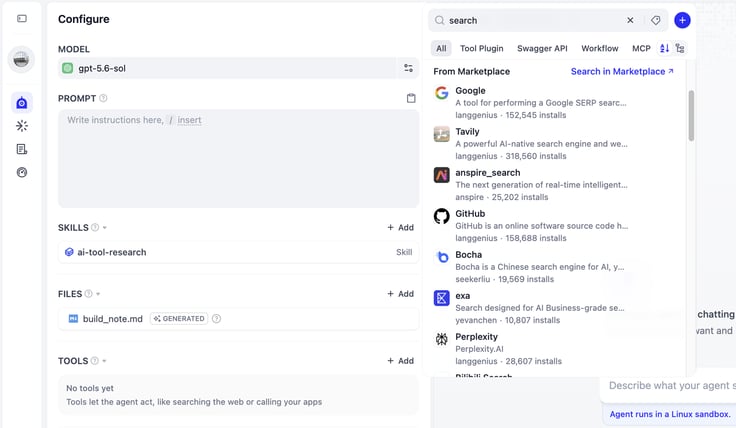The width and height of the screenshot is (736, 428).
Task: Select the All tools tab
Action: [441, 48]
